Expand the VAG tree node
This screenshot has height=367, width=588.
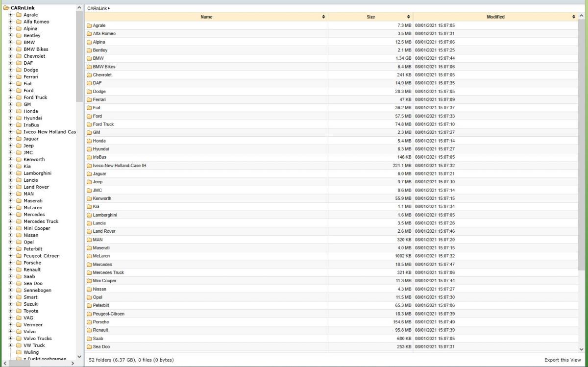11,318
